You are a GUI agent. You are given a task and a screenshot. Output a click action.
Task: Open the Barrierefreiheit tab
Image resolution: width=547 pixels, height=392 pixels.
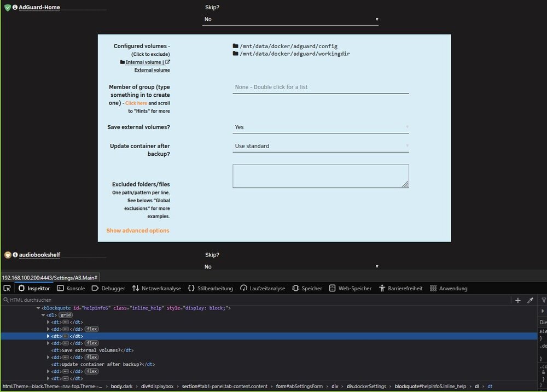(x=401, y=289)
